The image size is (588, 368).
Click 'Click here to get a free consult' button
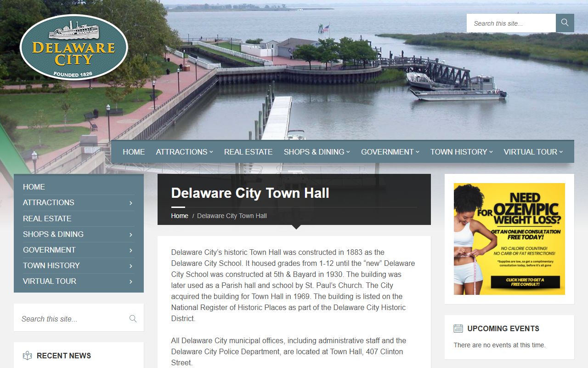(525, 282)
